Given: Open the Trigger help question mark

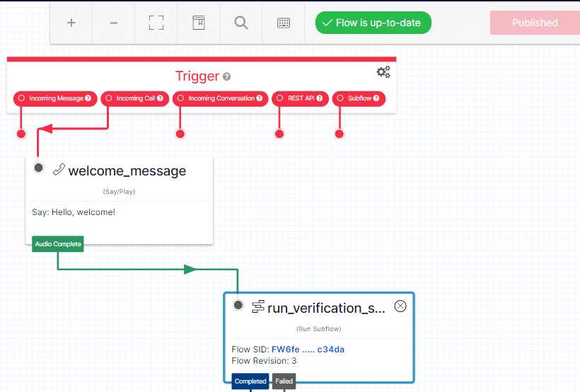Looking at the screenshot, I should 227,76.
